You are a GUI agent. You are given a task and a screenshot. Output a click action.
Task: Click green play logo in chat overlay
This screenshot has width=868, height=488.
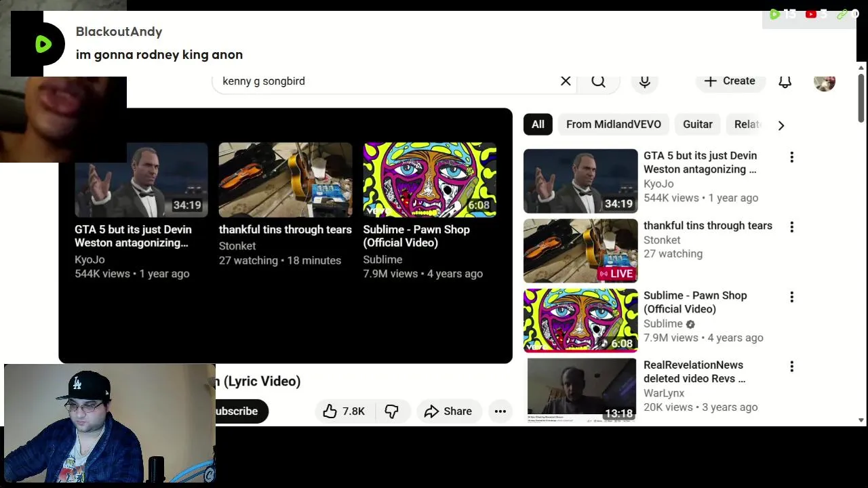(x=43, y=44)
